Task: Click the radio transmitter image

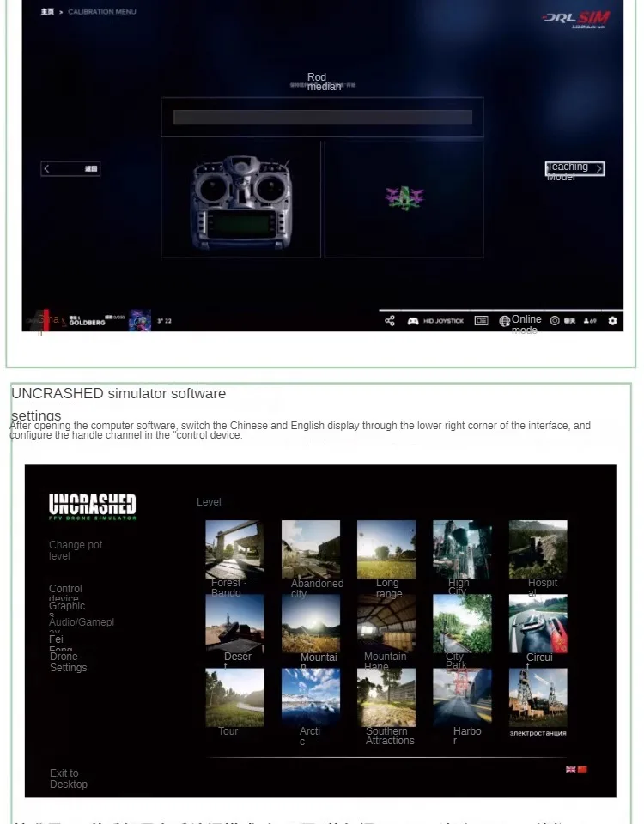Action: (241, 203)
